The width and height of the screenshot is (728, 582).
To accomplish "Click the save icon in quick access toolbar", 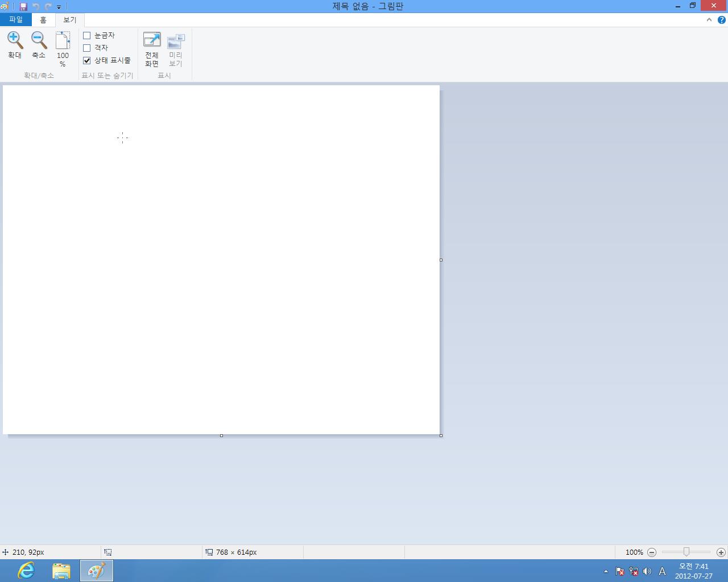I will pos(23,6).
